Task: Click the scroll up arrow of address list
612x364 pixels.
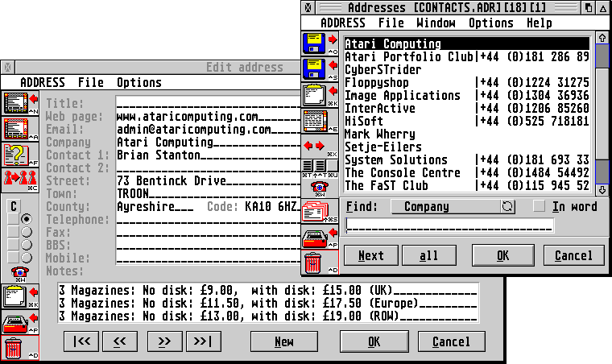Action: click(x=602, y=38)
